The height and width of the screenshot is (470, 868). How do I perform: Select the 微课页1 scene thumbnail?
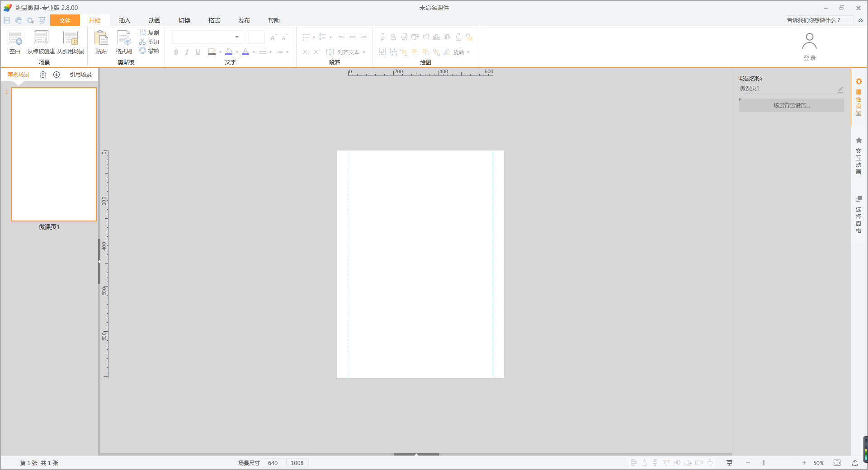click(54, 154)
